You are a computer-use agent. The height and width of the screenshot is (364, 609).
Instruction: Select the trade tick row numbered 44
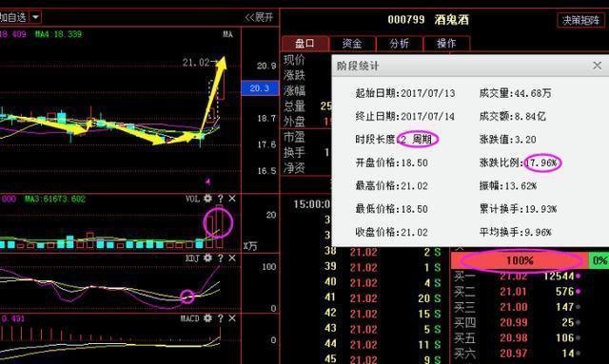click(383, 344)
